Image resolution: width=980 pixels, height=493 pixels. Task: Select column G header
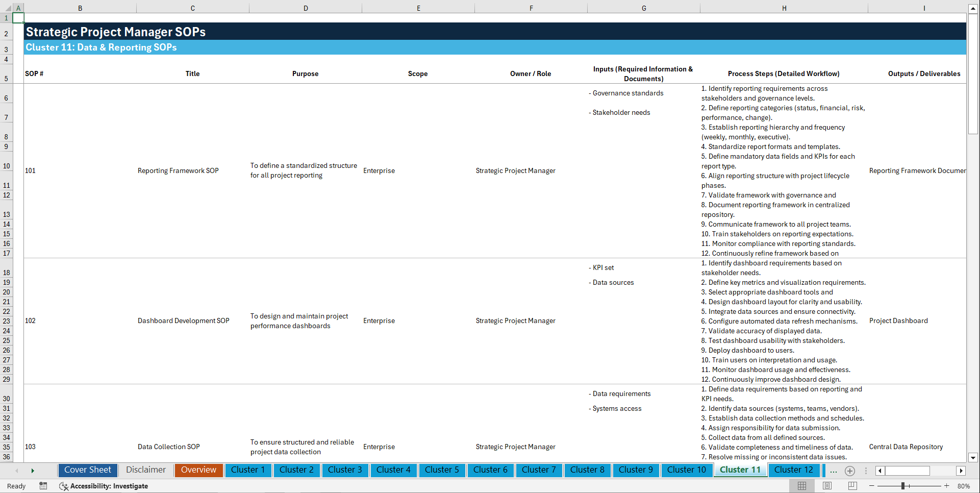pyautogui.click(x=644, y=8)
